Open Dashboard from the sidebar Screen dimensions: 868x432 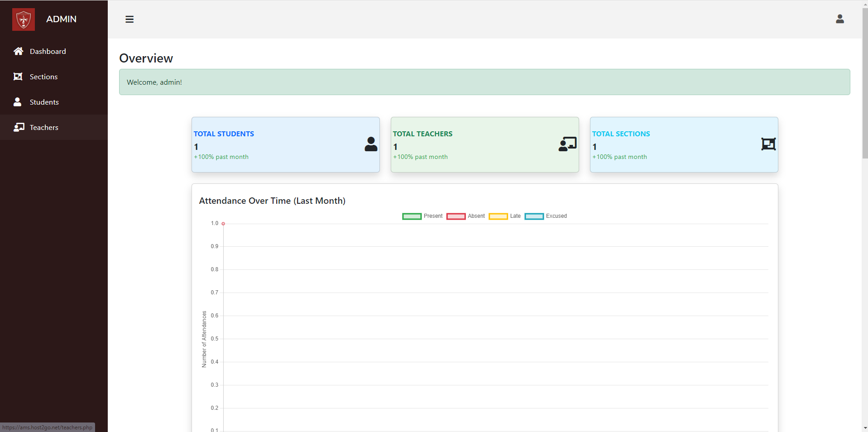(x=48, y=52)
